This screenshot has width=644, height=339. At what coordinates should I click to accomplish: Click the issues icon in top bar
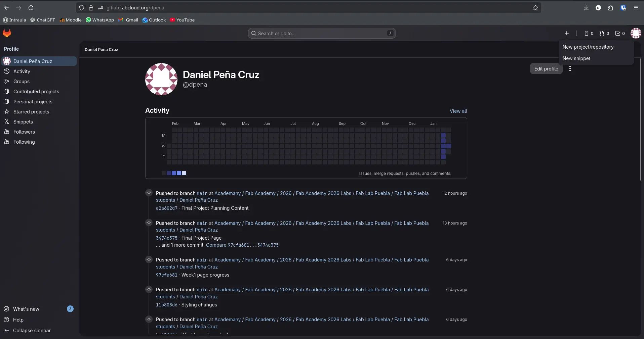[586, 33]
